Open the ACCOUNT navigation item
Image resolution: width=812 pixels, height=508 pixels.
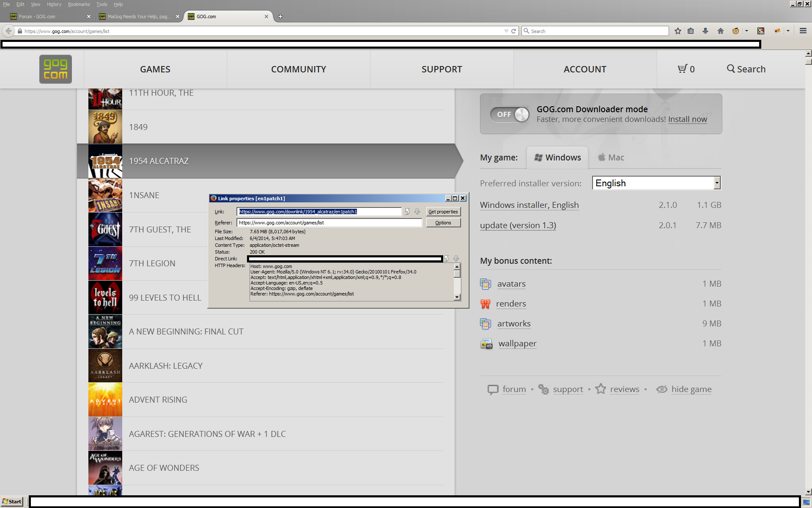click(x=585, y=69)
